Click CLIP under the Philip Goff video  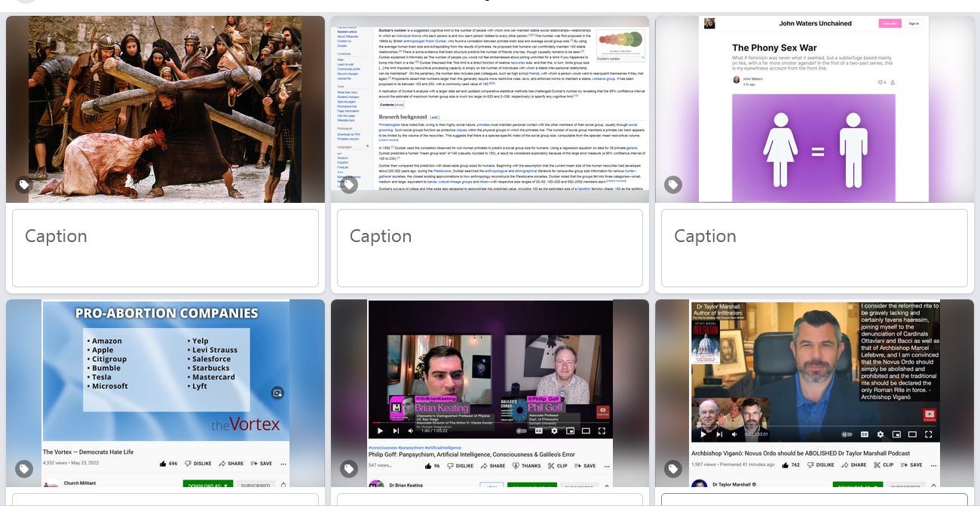(x=557, y=466)
